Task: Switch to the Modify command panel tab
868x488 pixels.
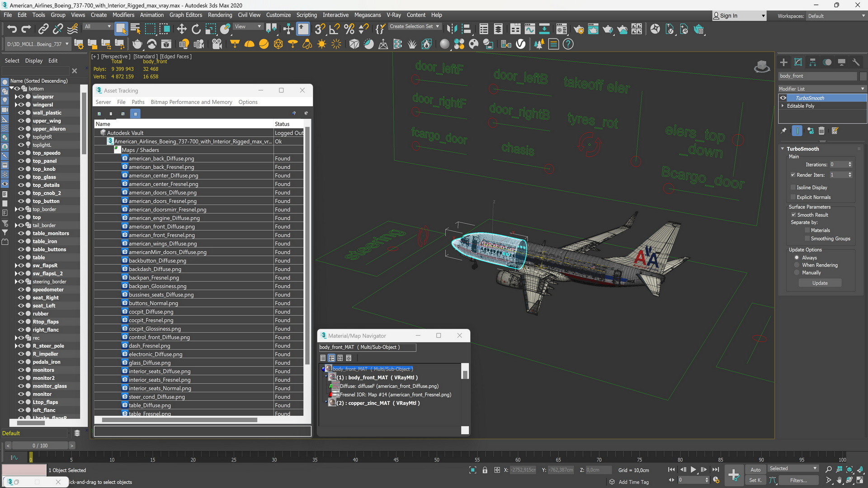Action: click(x=798, y=62)
